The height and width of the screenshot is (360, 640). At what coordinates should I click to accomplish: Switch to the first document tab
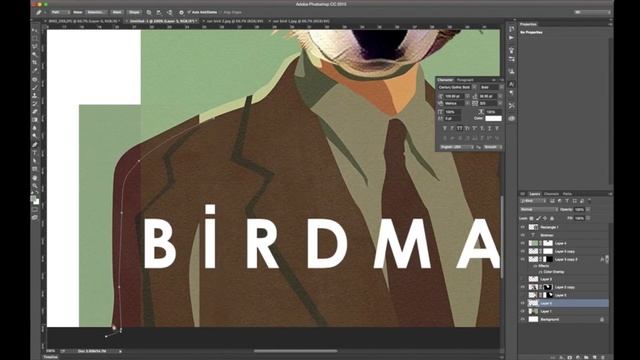(83, 21)
